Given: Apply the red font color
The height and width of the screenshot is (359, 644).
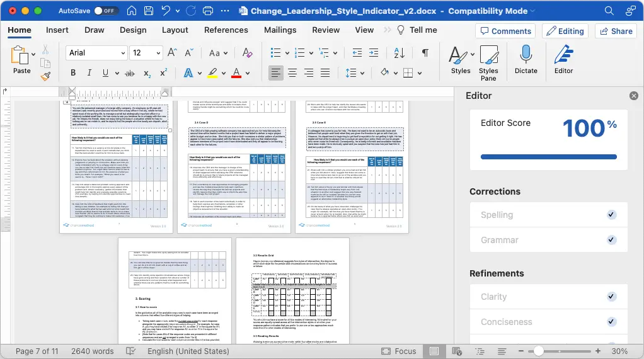Looking at the screenshot, I should [x=236, y=73].
